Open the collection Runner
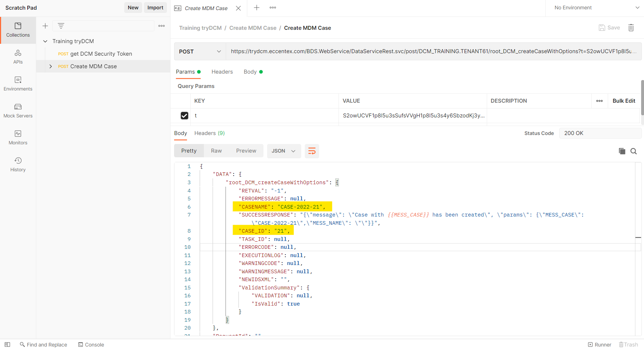 (x=599, y=345)
